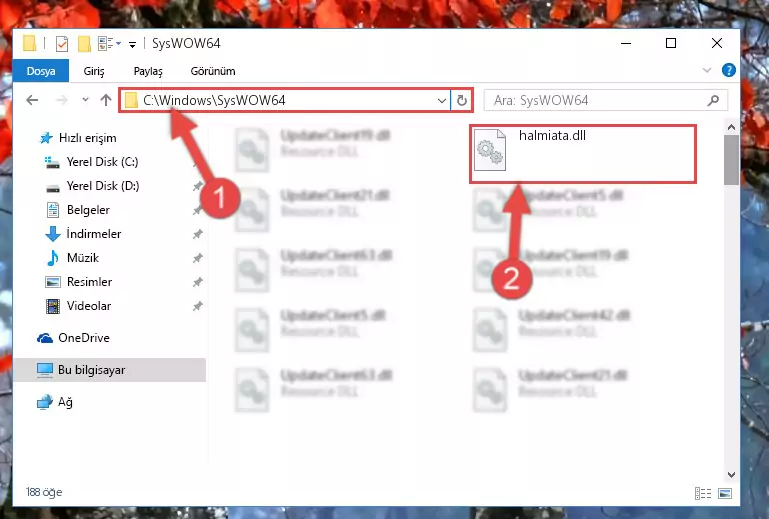Screen dimensions: 769x519
Task: Go back with the left arrow
Action: (x=32, y=100)
